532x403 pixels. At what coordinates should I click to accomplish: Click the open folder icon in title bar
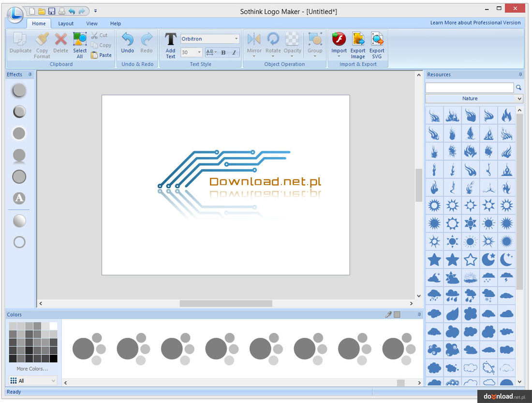42,11
